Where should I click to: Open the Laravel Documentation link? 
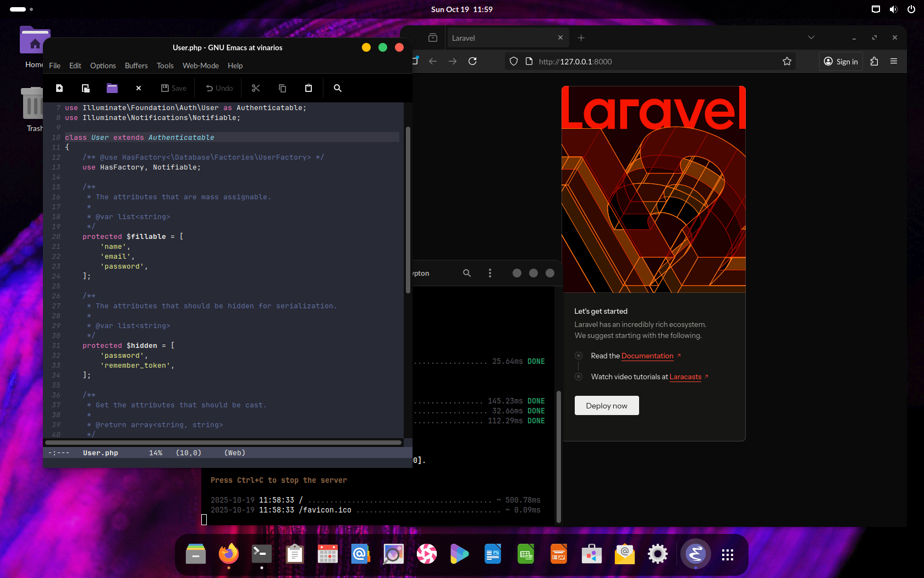(647, 356)
